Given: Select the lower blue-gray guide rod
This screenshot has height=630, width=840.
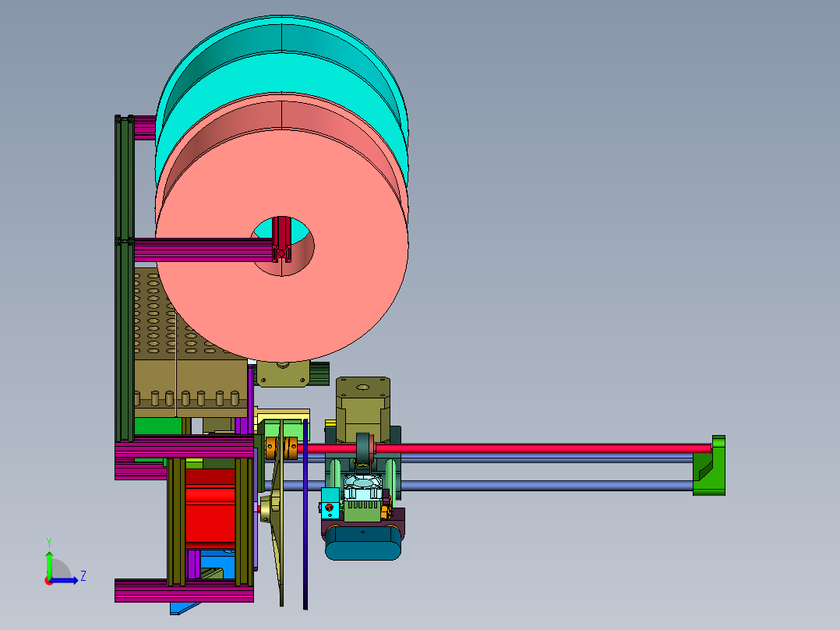Looking at the screenshot, I should [546, 486].
